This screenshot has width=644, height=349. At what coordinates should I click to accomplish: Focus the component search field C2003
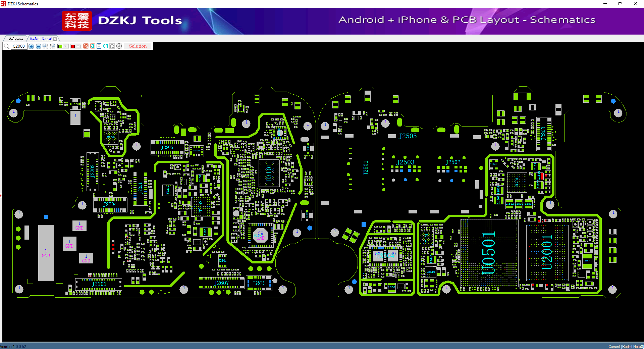[19, 46]
